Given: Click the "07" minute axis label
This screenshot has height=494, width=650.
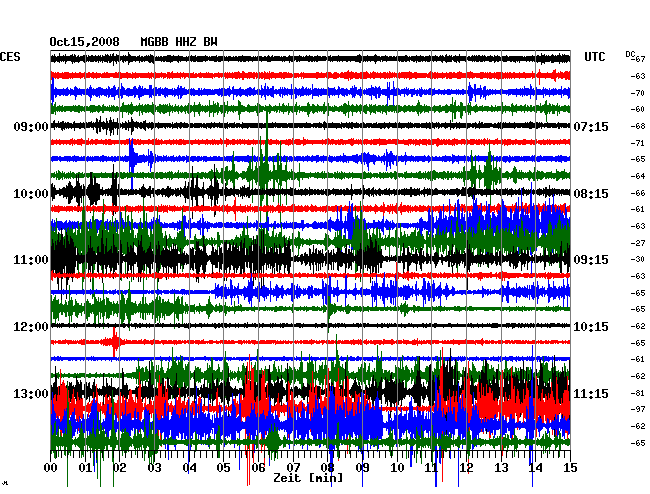Looking at the screenshot, I should (x=293, y=468).
